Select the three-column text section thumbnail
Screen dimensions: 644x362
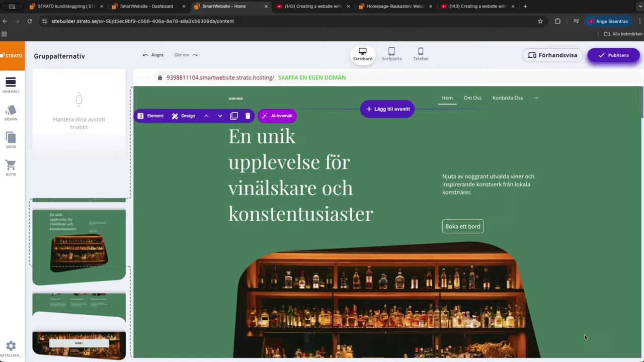click(79, 307)
